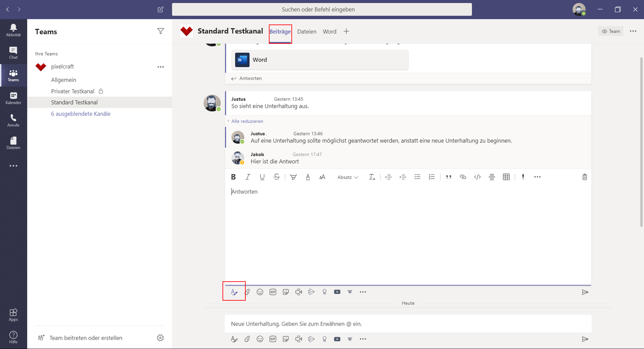
Task: Open the Privater Testkanal channel
Action: pyautogui.click(x=73, y=91)
